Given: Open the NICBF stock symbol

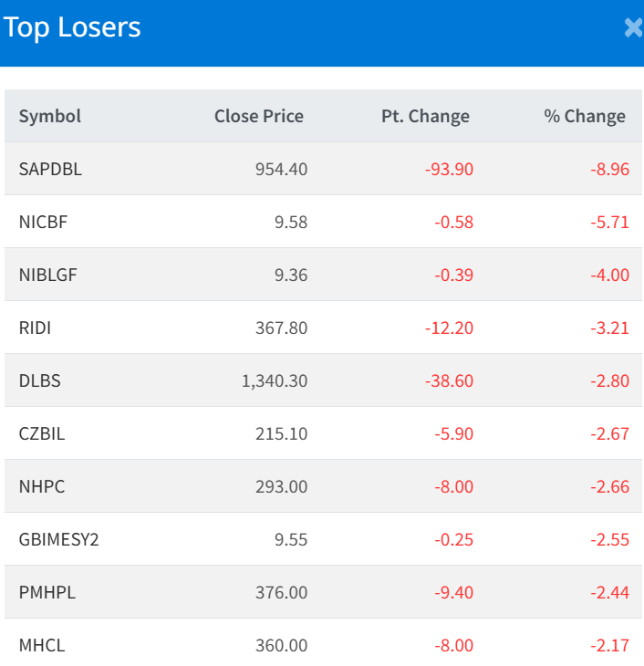Looking at the screenshot, I should pos(43,222).
